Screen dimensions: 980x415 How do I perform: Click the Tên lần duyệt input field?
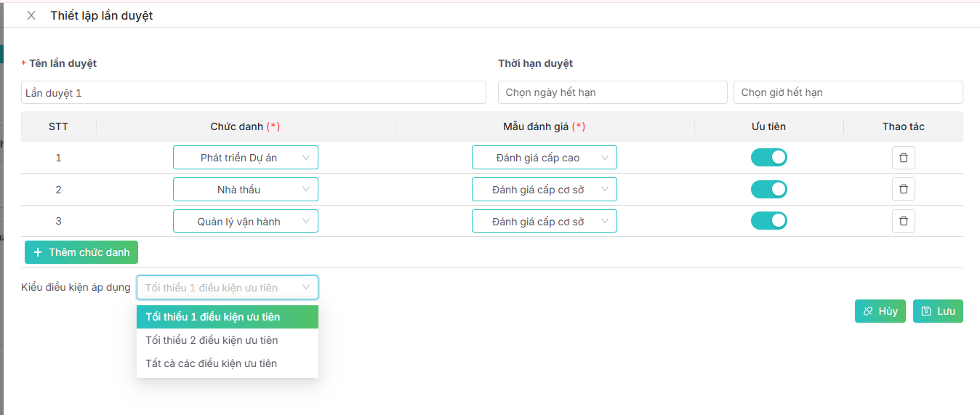coord(253,92)
